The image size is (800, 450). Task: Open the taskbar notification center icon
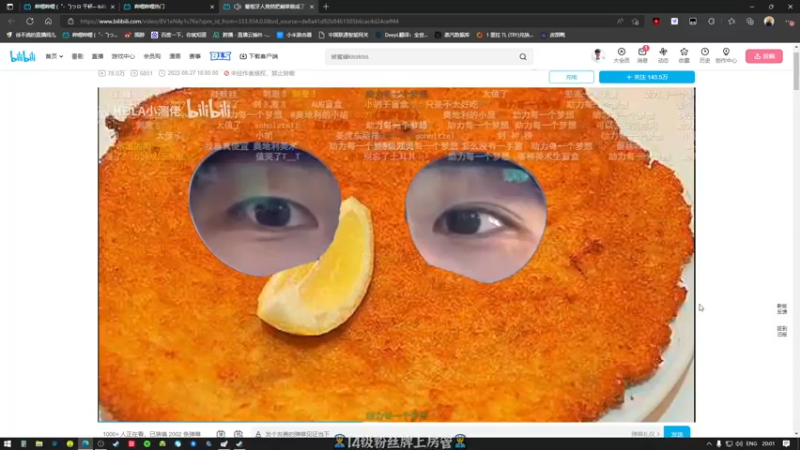coord(787,444)
